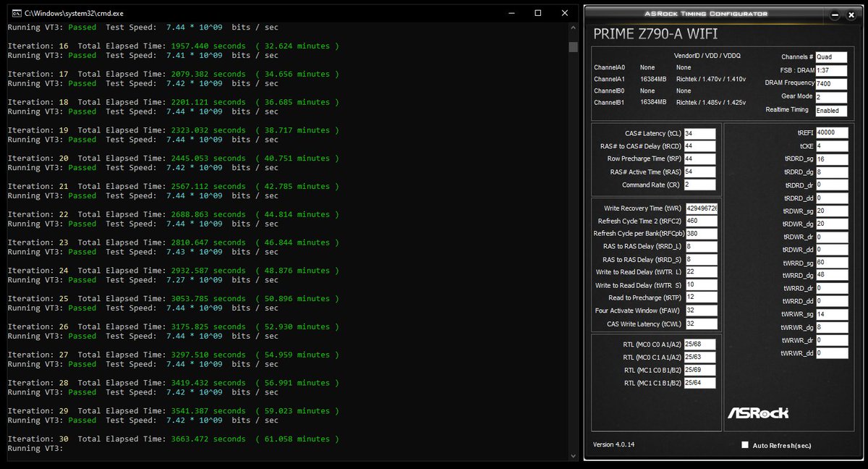The image size is (868, 469).
Task: Click the ASRock logo
Action: pos(757,413)
